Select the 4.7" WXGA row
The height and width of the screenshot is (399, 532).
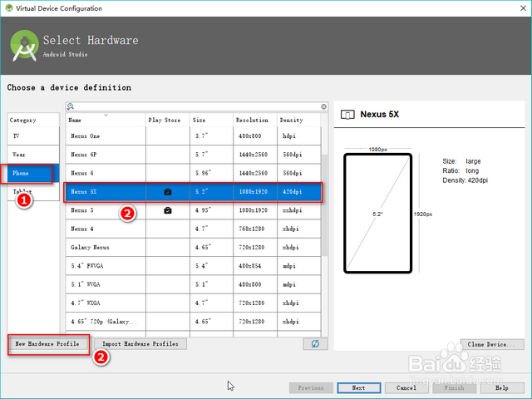coord(193,303)
